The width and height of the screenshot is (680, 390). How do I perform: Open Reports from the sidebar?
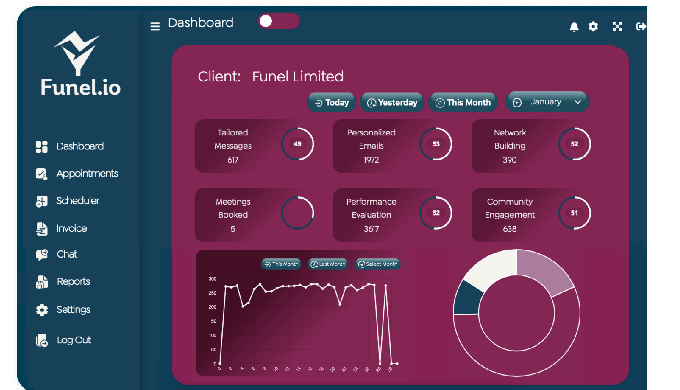click(x=73, y=282)
